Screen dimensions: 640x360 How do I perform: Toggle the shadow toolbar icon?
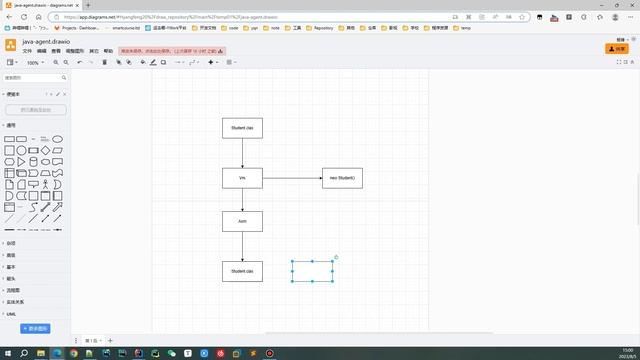coord(163,62)
